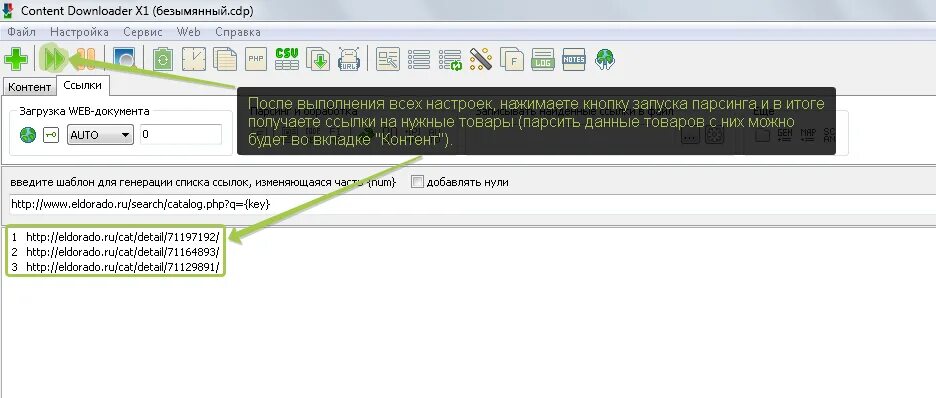
Task: Click the list with green refresh icon
Action: tap(450, 59)
